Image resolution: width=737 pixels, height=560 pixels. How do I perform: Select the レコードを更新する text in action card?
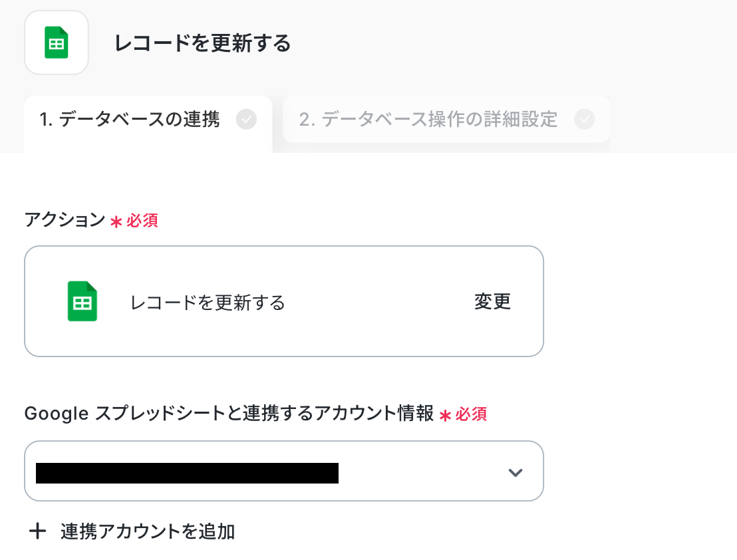(x=208, y=303)
